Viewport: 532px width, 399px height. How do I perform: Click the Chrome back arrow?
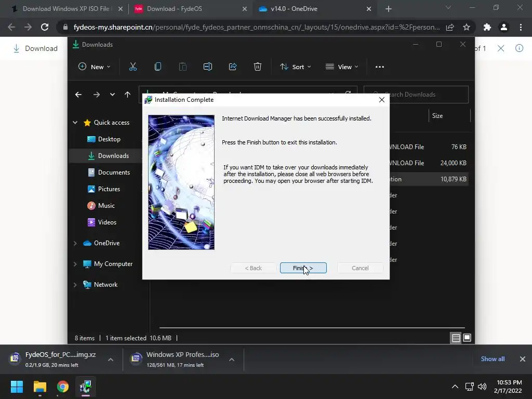[11, 27]
